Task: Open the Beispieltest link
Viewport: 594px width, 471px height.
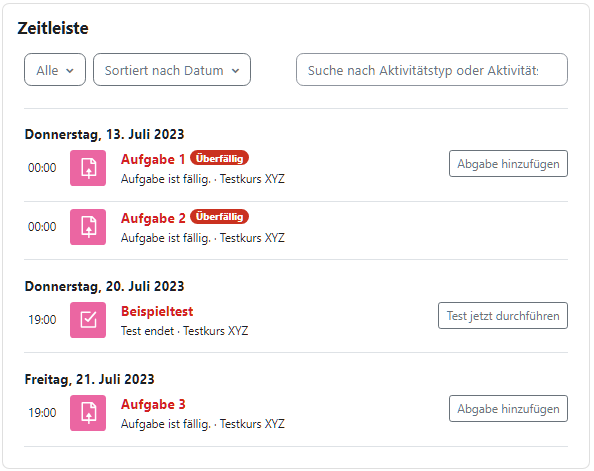Action: point(157,311)
